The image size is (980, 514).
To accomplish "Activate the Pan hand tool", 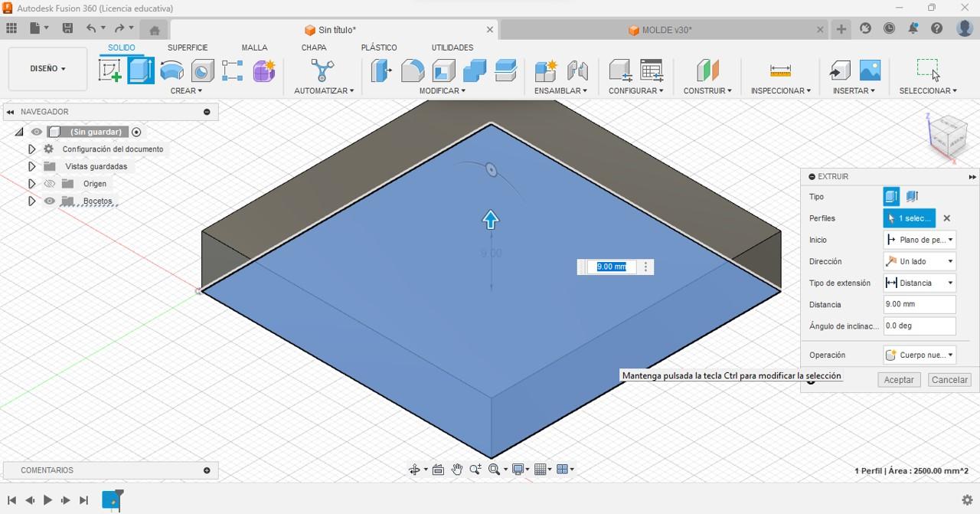I will 457,469.
